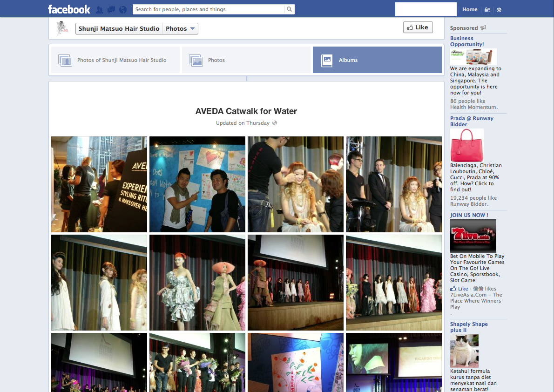Open the AVEDA booth makeover sign photo

tap(99, 184)
